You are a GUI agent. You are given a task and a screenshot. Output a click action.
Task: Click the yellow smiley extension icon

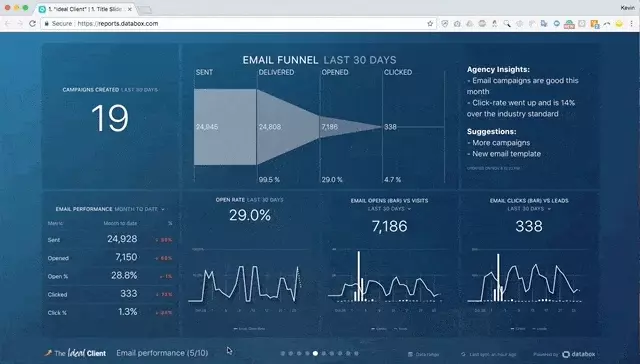[x=619, y=24]
